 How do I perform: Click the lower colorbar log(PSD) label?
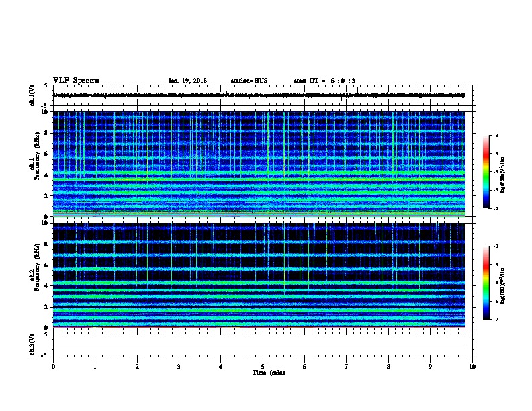point(503,286)
